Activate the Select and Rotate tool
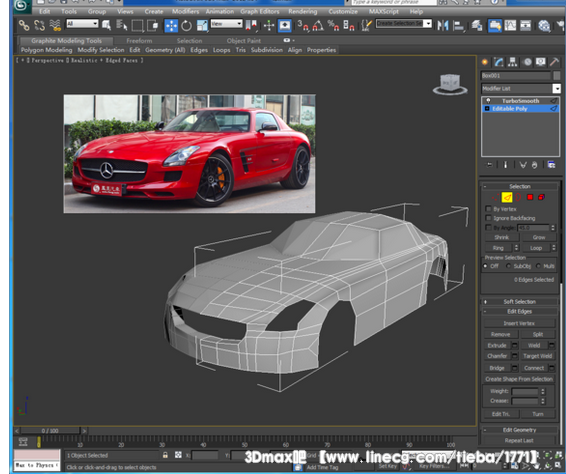Screen dimensions: 566x474 pos(186,26)
